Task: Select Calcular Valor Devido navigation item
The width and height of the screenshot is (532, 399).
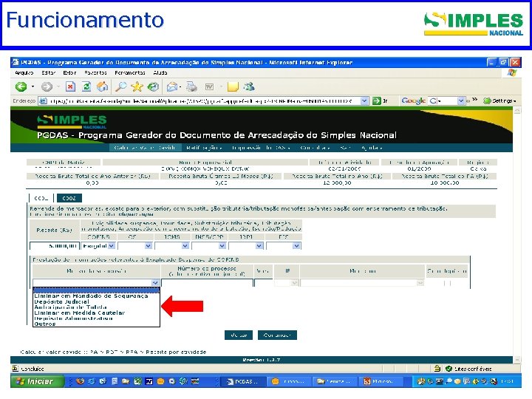Action: 145,148
